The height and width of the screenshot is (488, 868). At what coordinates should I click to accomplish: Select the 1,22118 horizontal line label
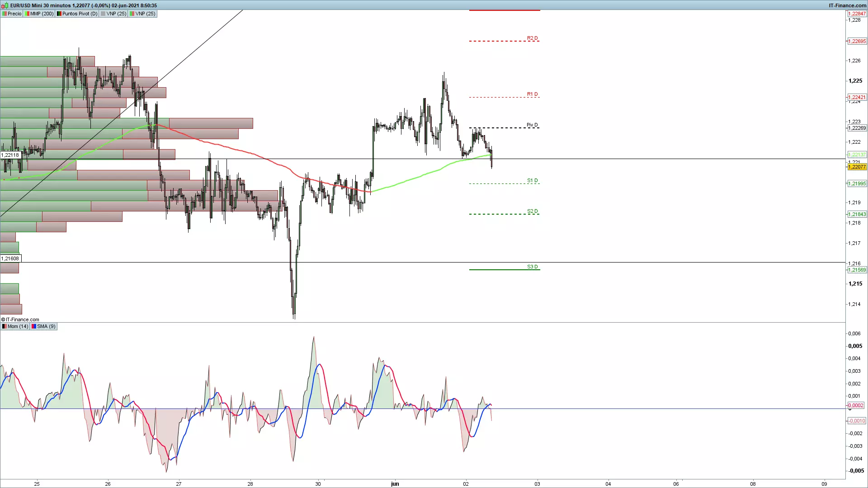pyautogui.click(x=10, y=155)
